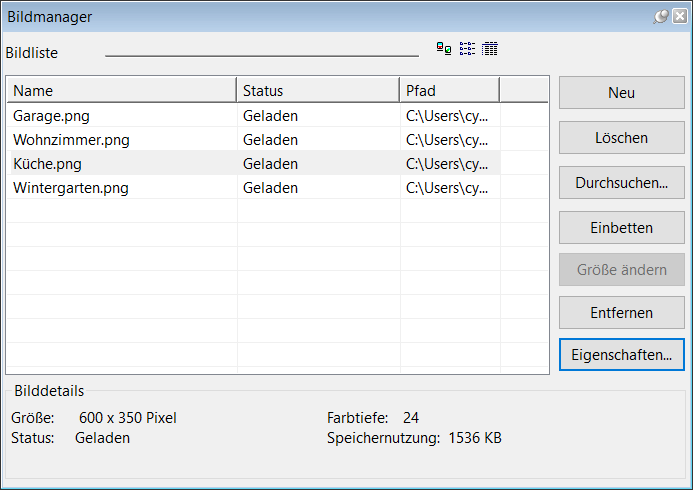Screen dimensions: 693x490
Task: Sort list by Status column header
Action: 317,91
